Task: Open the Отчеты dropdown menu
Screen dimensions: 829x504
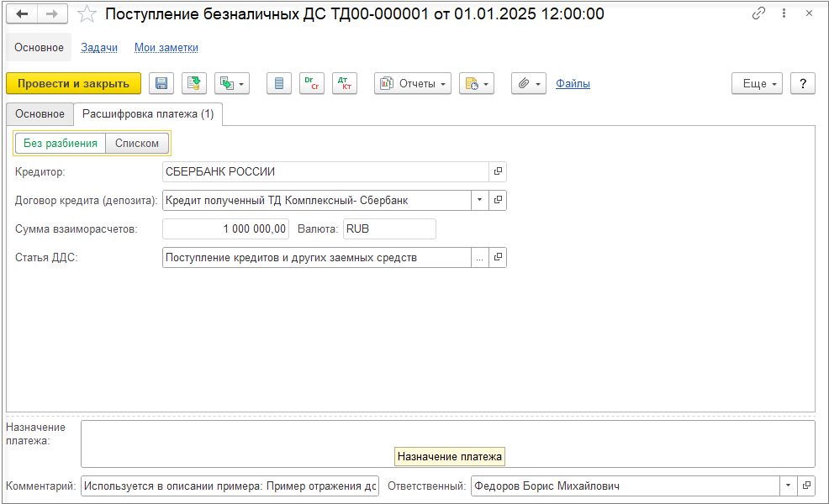Action: tap(413, 83)
